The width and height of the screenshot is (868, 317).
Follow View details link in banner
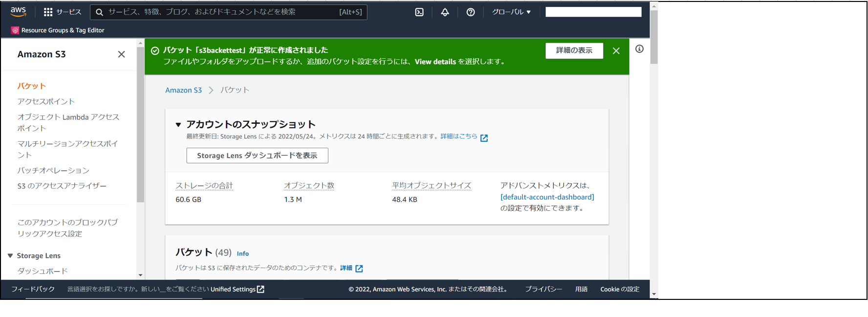(x=435, y=62)
